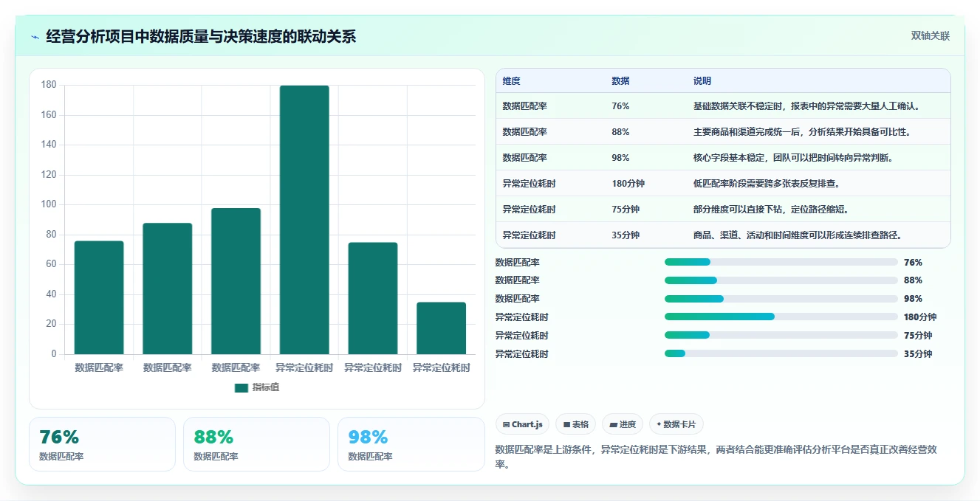
Task: Click the 76% value beside the progress bar
Action: coord(913,262)
